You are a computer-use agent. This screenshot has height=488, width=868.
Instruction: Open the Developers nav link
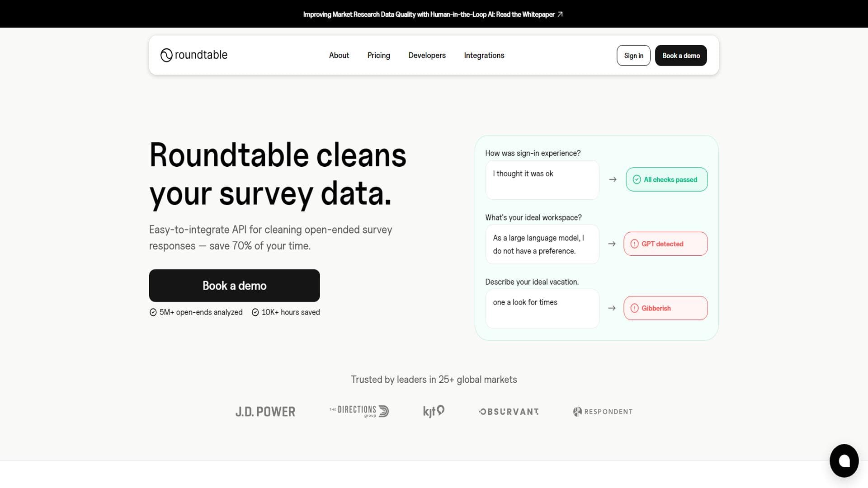(427, 55)
